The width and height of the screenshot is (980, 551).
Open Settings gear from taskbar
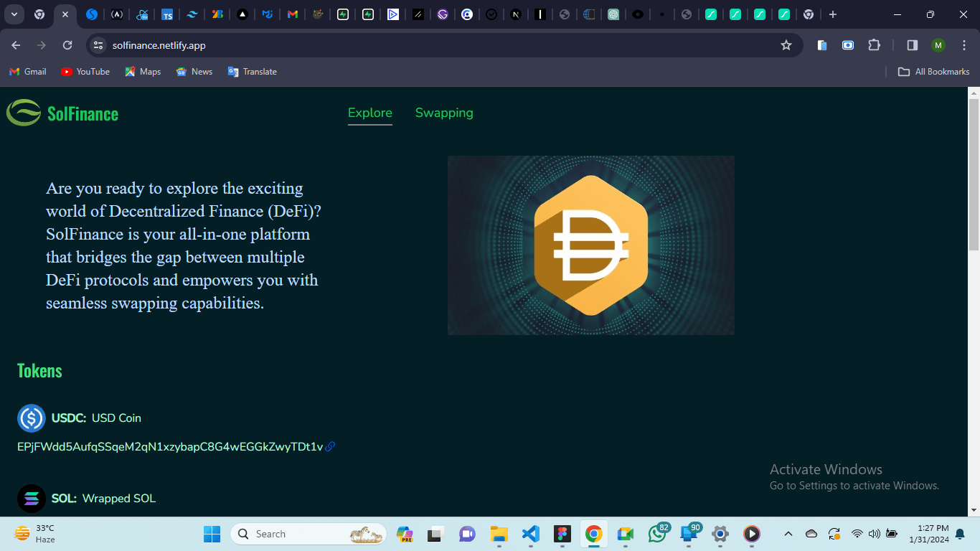tap(720, 534)
